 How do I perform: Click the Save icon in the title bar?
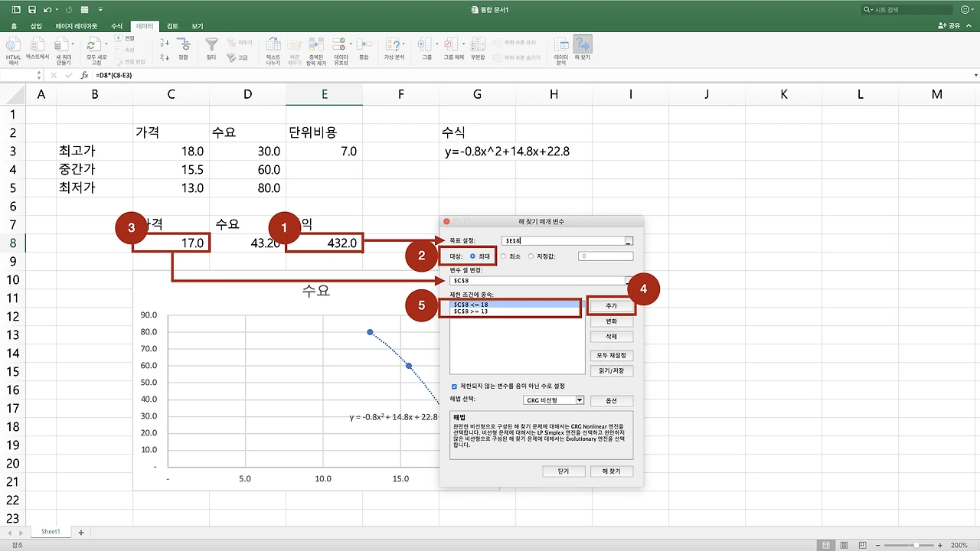tap(31, 10)
